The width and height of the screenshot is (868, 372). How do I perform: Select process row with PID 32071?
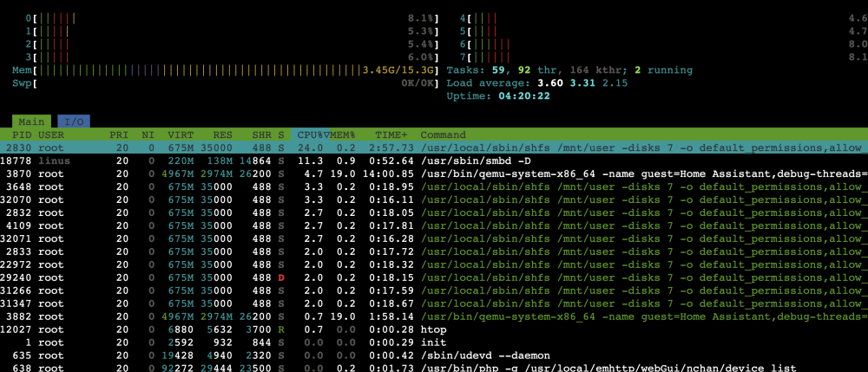[434, 238]
